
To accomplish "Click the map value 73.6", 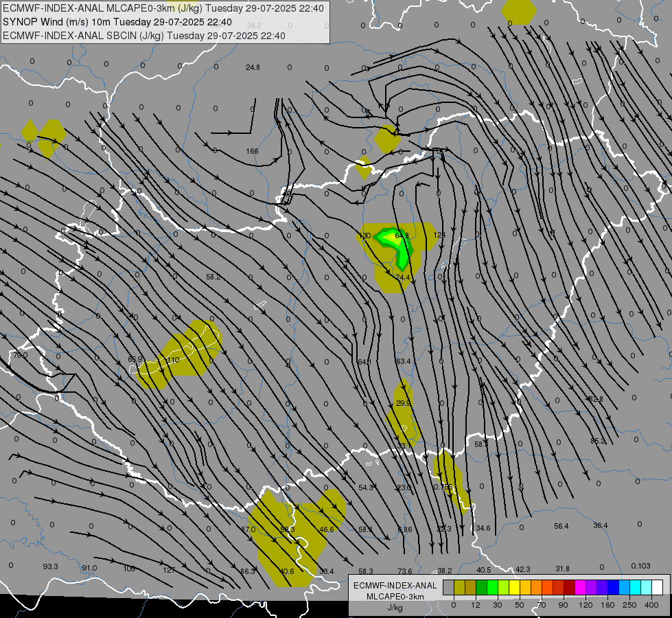I will tap(405, 571).
